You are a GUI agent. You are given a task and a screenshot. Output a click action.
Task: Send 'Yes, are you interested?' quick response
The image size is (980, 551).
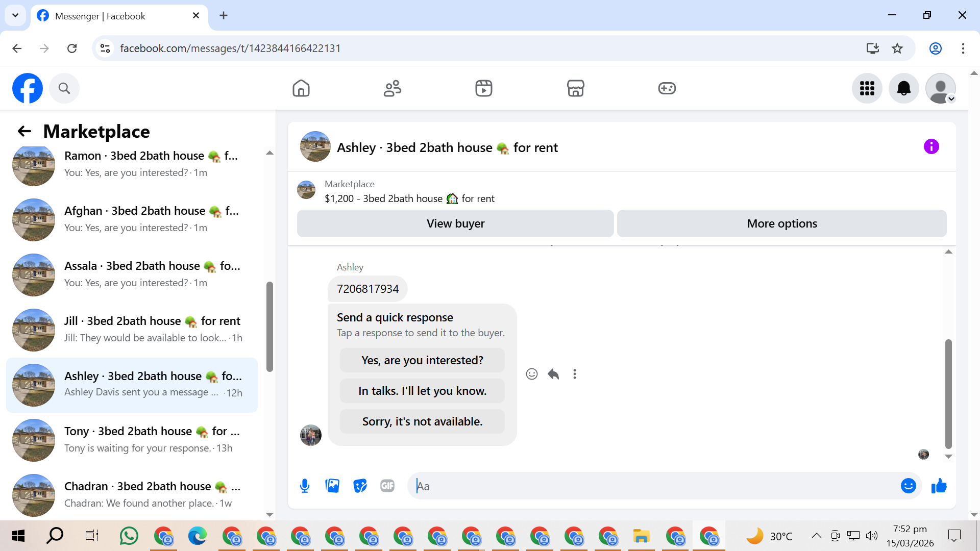(x=422, y=360)
